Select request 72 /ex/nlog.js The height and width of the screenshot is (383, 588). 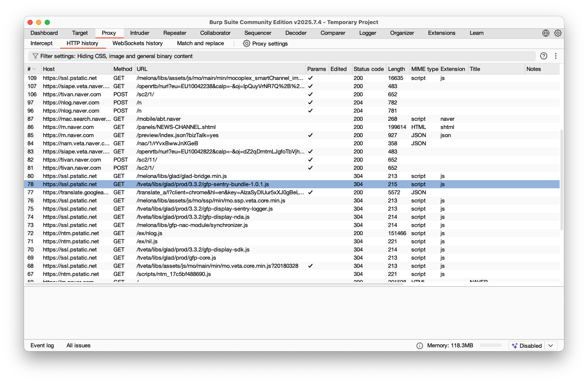coord(292,233)
